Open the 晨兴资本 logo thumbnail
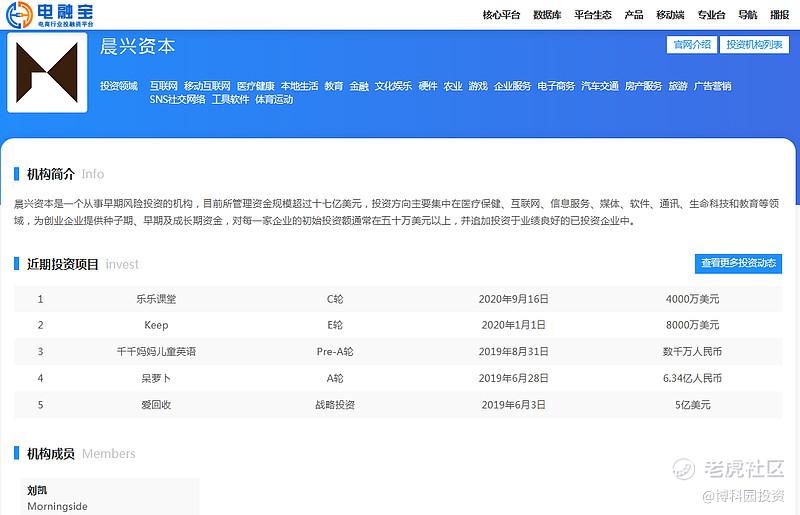This screenshot has height=515, width=800. (47, 72)
